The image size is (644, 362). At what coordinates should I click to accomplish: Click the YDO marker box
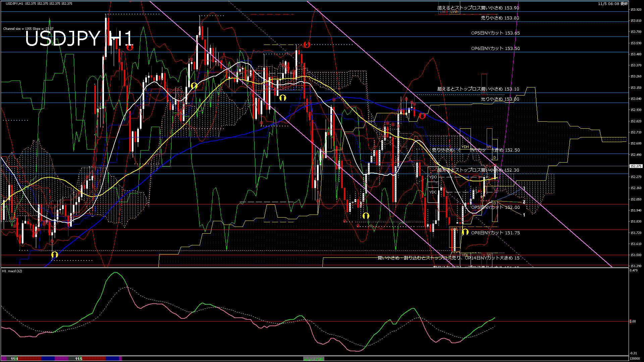point(433,177)
